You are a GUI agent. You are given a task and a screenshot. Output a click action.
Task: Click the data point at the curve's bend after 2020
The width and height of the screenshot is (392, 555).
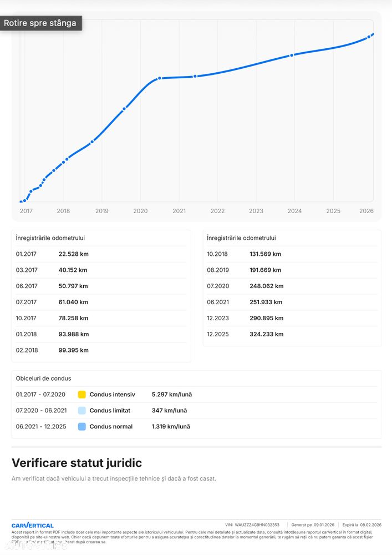click(160, 78)
